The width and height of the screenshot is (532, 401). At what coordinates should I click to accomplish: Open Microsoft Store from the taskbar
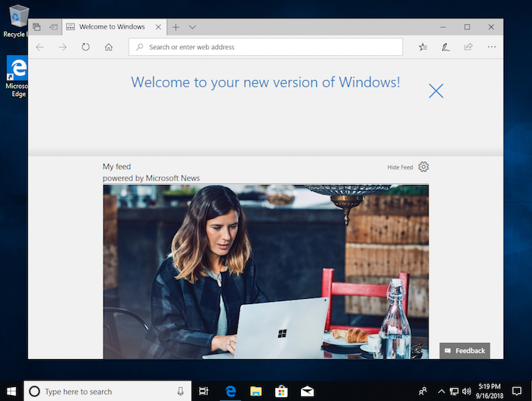point(280,391)
